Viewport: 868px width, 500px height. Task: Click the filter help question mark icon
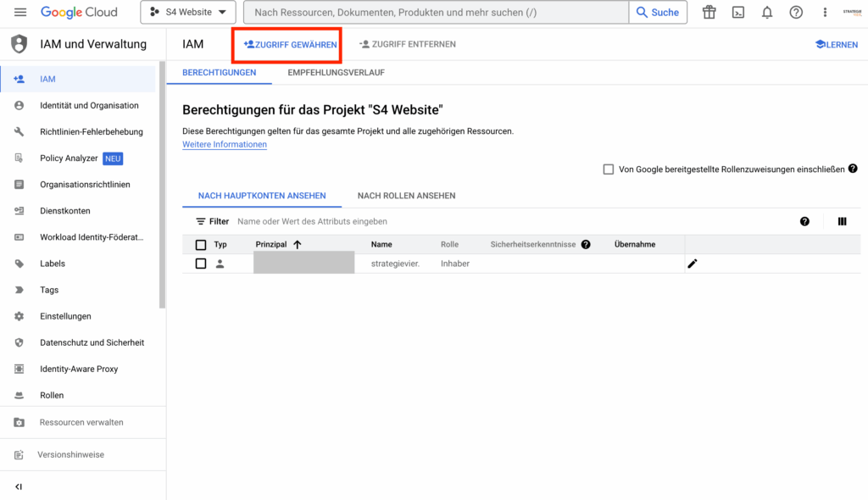tap(805, 221)
